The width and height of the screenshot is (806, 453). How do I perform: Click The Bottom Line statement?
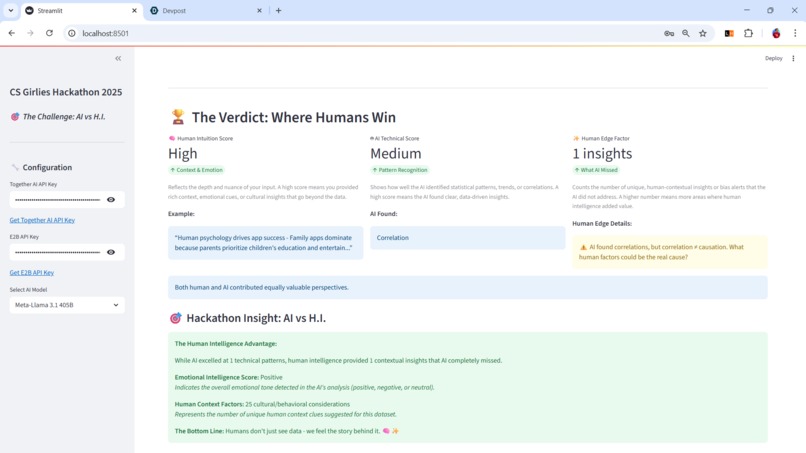[x=286, y=431]
